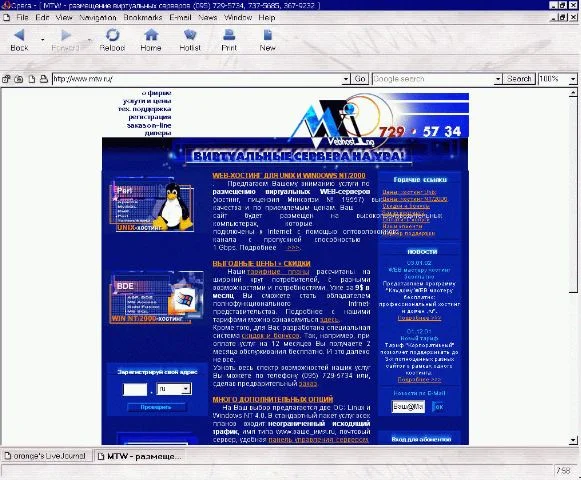Click the Webhosting logo image
Viewport: 581px width, 480px height.
tap(341, 120)
